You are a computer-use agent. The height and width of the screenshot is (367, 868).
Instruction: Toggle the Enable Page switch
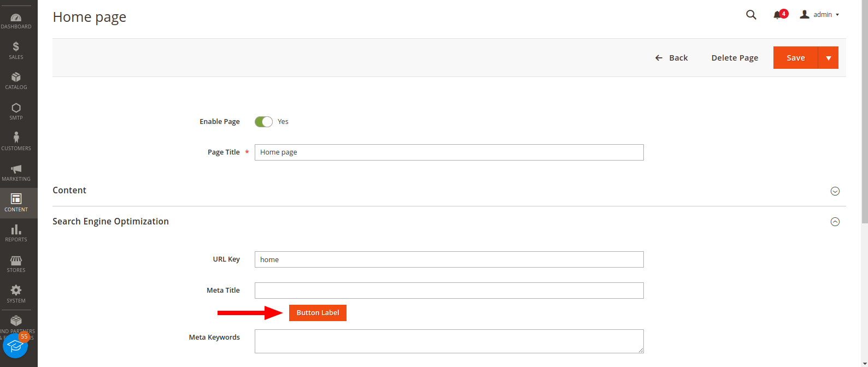click(263, 122)
